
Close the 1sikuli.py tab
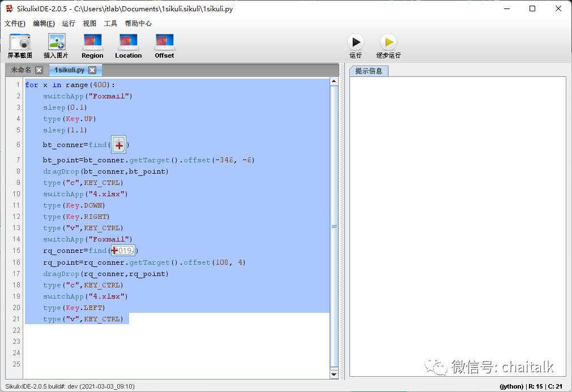pyautogui.click(x=92, y=70)
